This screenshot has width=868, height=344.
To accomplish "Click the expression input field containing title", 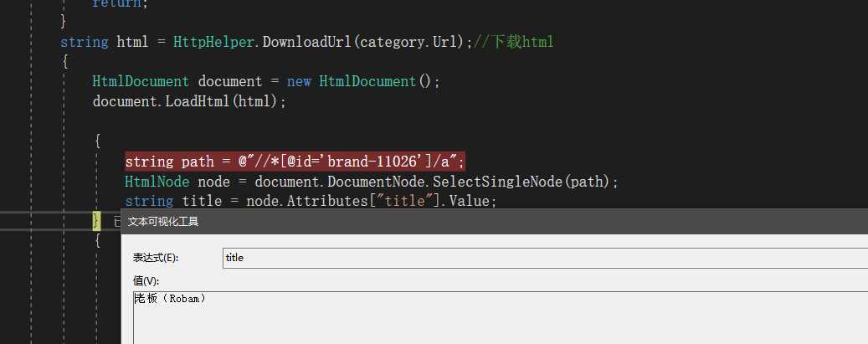I will (x=545, y=258).
